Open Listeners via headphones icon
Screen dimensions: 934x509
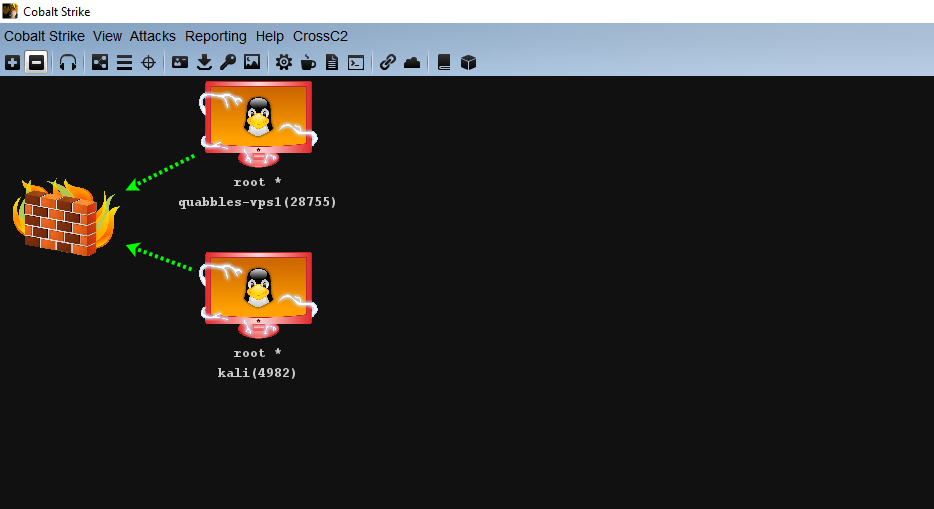(68, 62)
